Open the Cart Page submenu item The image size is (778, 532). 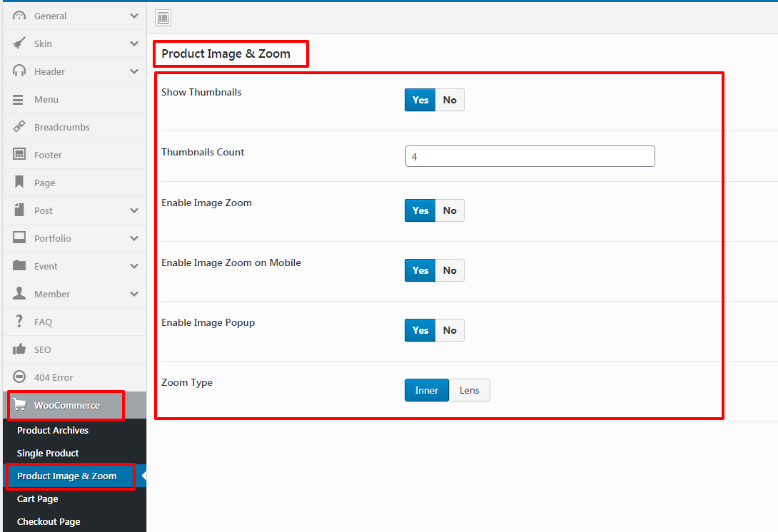pos(74,498)
